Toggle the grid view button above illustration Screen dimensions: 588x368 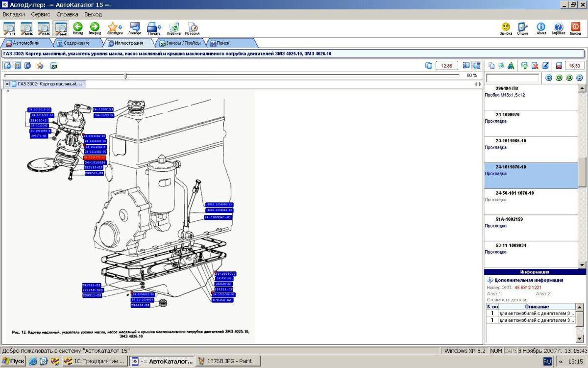(18, 65)
